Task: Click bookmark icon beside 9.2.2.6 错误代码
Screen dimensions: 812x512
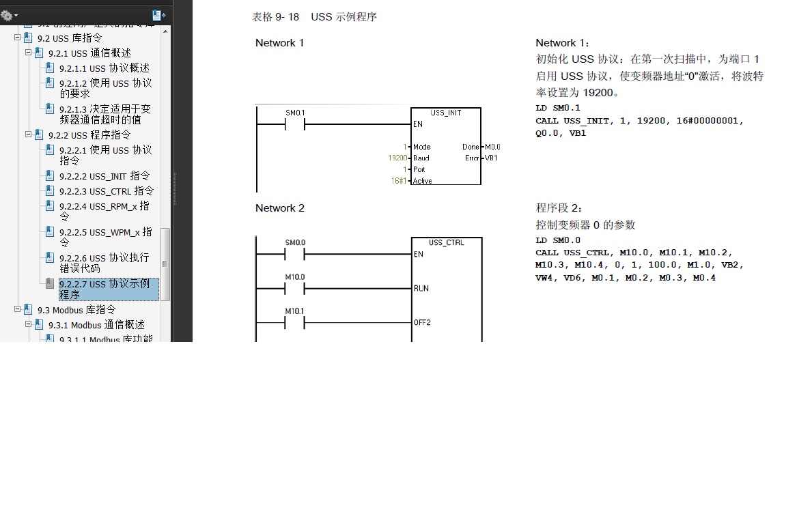Action: (50, 257)
